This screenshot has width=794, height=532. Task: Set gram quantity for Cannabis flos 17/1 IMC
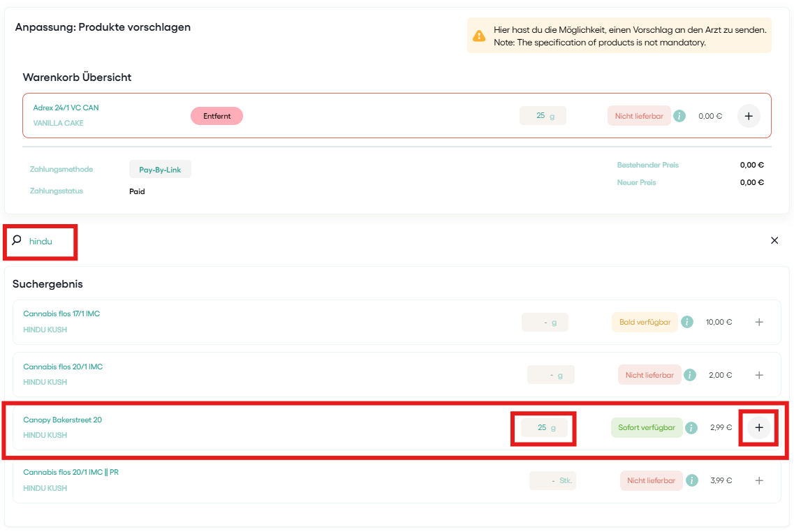pyautogui.click(x=545, y=322)
